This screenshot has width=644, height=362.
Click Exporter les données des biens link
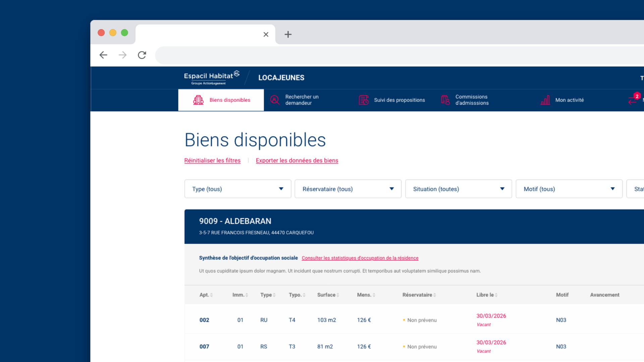click(x=297, y=161)
